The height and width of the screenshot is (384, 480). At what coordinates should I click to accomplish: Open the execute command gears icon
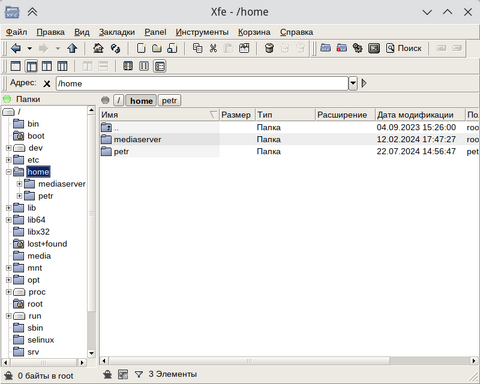pyautogui.click(x=358, y=48)
